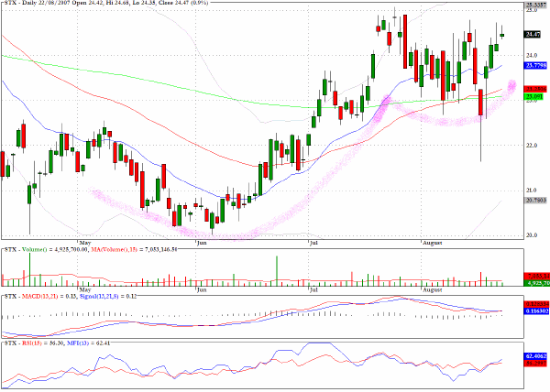Screen dimensions: 550x392
Task: Click the Jun label under the price chart
Action: (x=202, y=243)
